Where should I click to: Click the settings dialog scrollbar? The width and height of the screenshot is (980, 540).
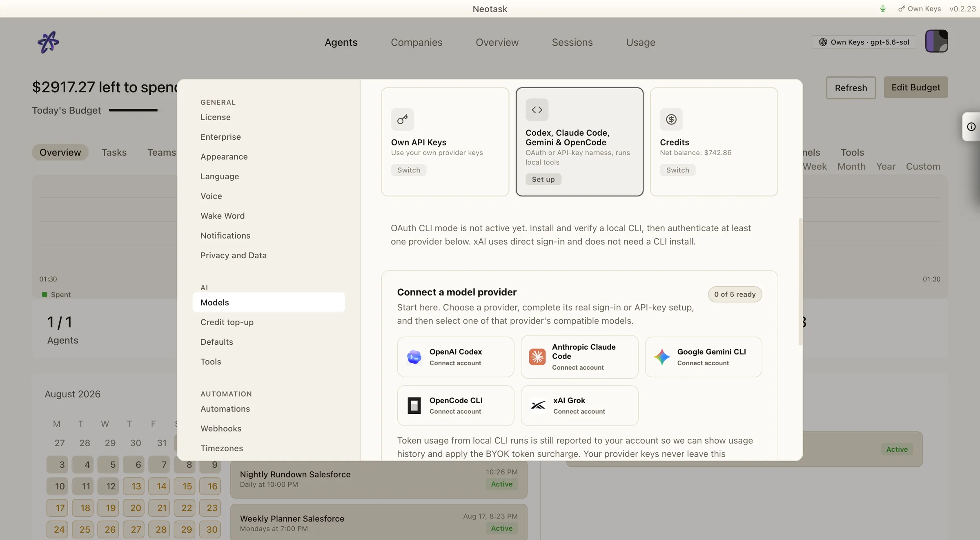[x=800, y=282]
